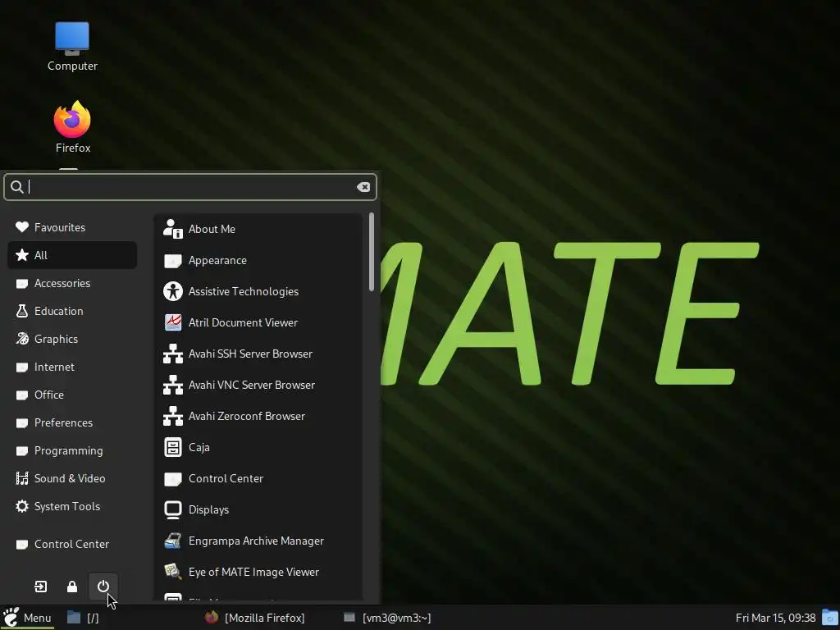This screenshot has height=630, width=840.
Task: Click the About Me person icon
Action: [x=172, y=229]
